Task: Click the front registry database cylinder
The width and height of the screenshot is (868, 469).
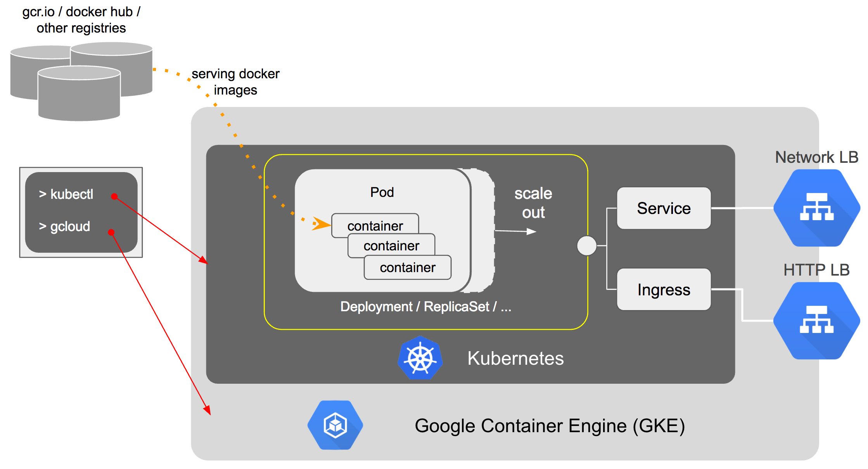Action: (x=79, y=94)
